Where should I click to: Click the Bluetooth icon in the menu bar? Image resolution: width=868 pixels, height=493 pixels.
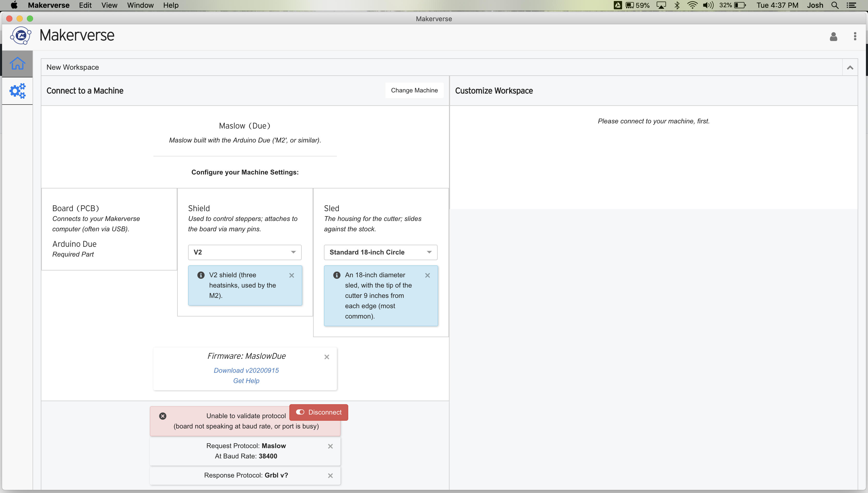click(677, 5)
